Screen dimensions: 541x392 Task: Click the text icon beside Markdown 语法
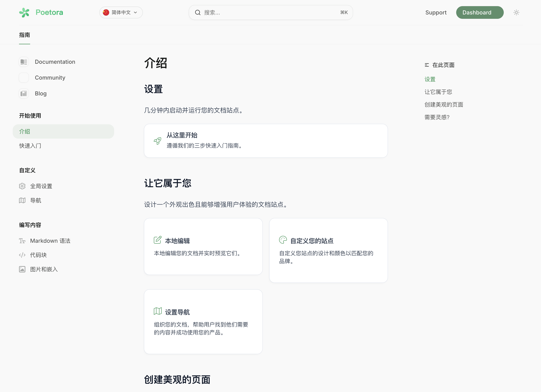tap(22, 241)
